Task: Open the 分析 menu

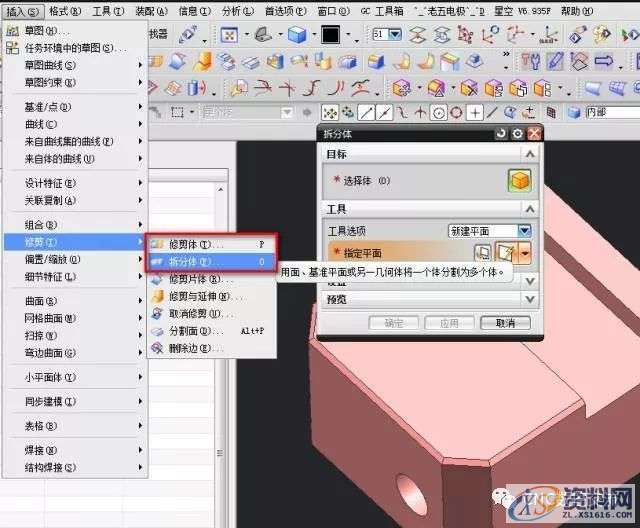Action: [x=238, y=11]
